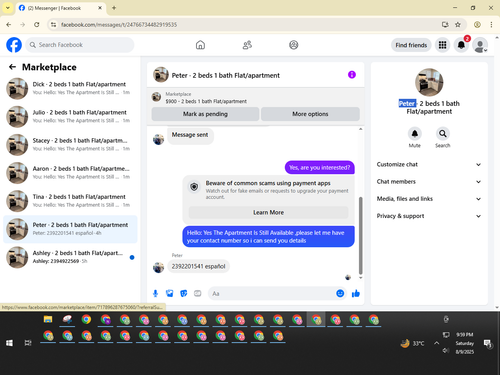This screenshot has width=500, height=375.
Task: Reload the page with the refresh icon
Action: pyautogui.click(x=37, y=24)
